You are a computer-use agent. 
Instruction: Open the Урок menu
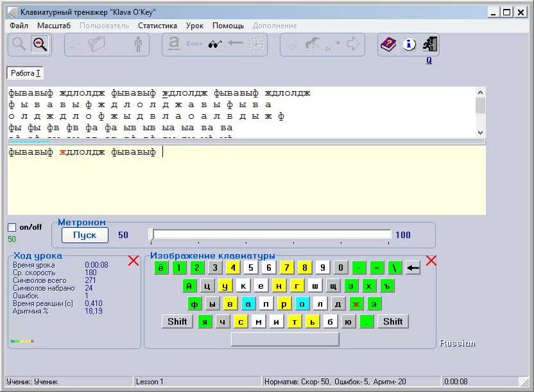195,26
